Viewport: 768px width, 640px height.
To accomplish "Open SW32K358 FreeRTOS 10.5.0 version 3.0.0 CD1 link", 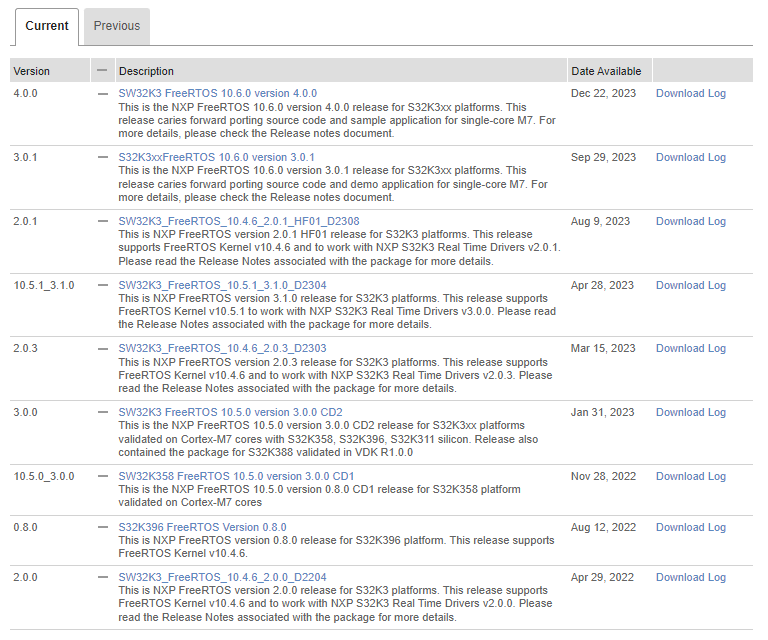I will click(x=236, y=476).
